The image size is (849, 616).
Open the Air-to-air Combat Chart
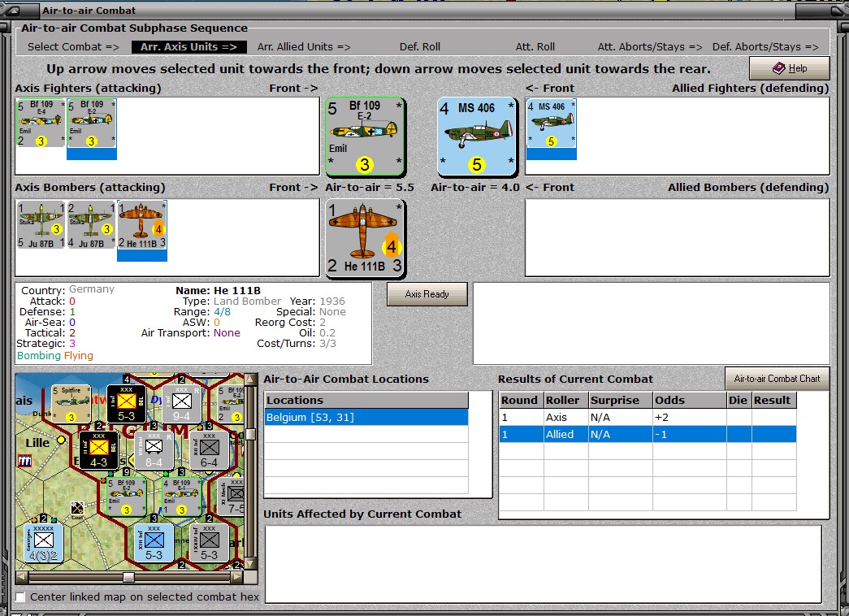point(777,379)
